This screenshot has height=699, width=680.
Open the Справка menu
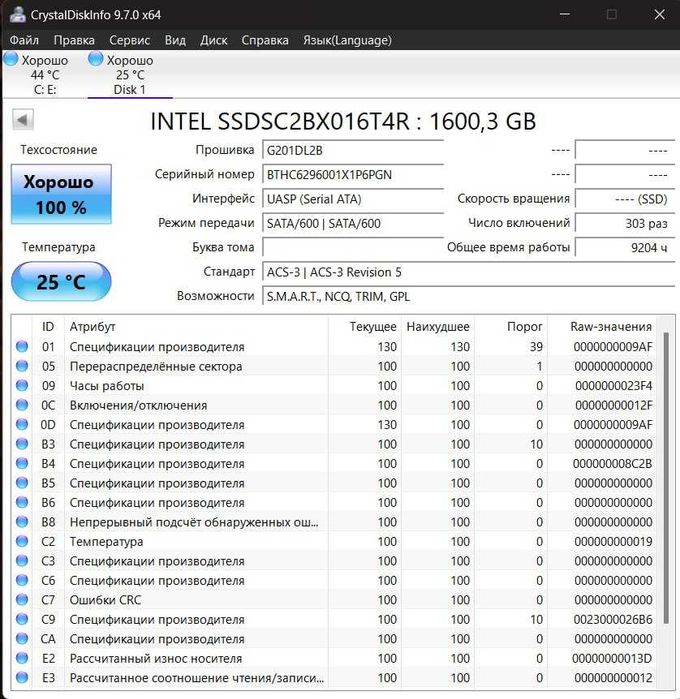[265, 40]
